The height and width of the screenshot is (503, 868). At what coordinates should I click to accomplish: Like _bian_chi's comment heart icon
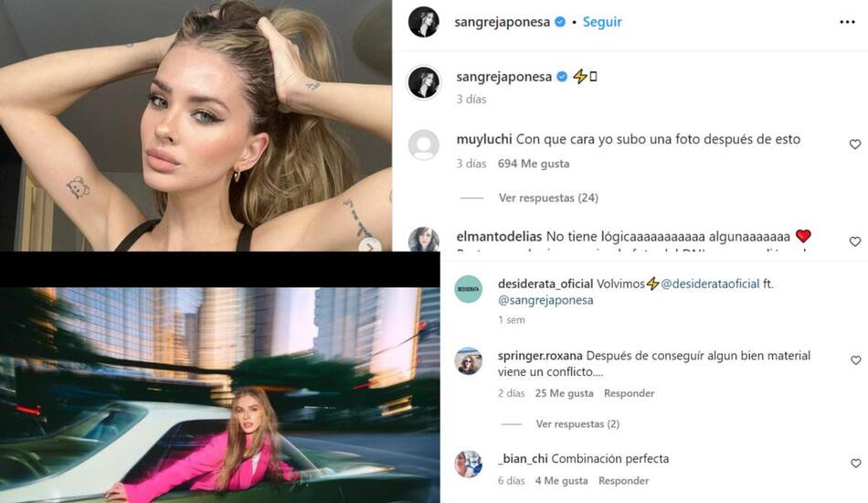point(855,463)
